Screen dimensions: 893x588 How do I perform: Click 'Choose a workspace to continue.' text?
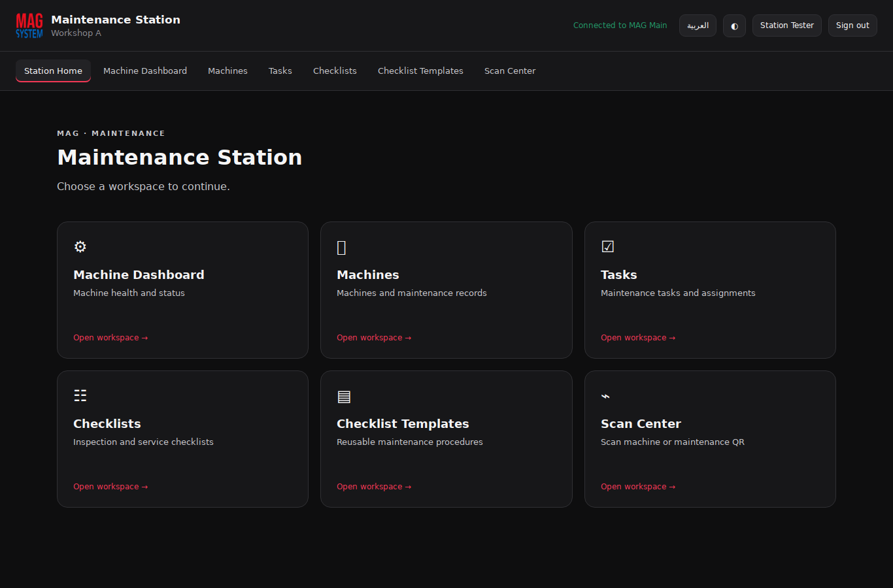tap(143, 187)
